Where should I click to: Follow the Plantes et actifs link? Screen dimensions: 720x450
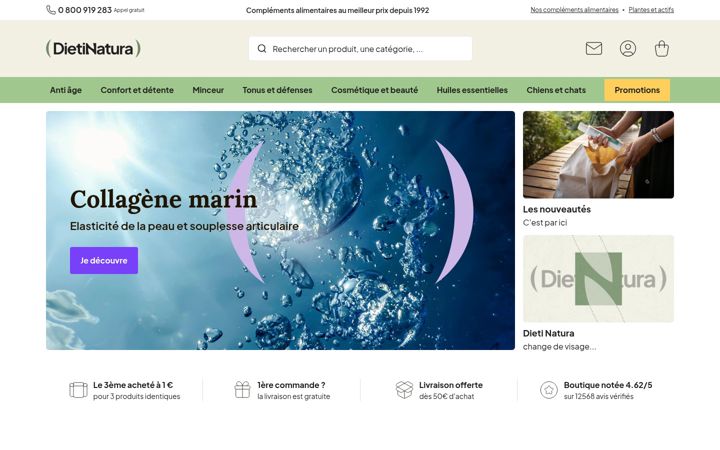tap(651, 10)
